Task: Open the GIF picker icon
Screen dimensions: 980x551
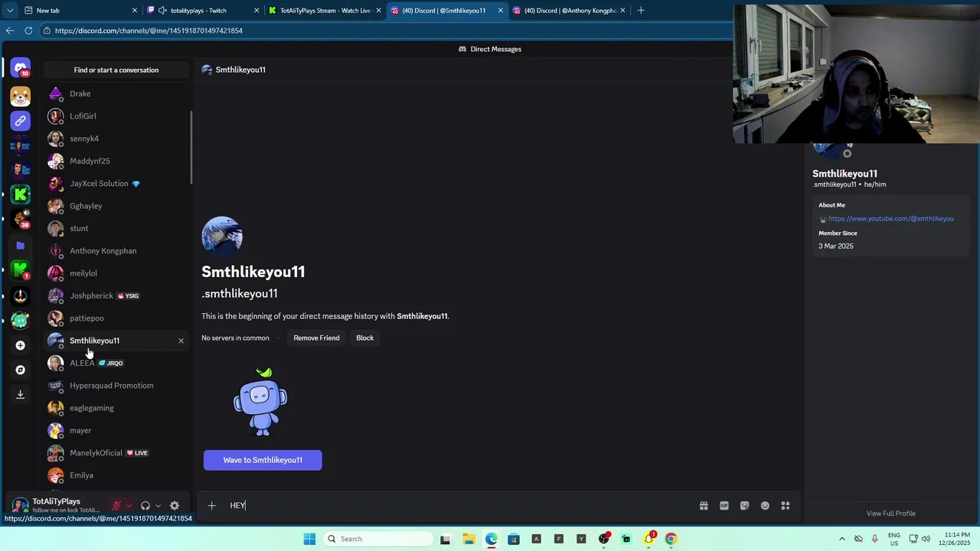Action: click(724, 506)
